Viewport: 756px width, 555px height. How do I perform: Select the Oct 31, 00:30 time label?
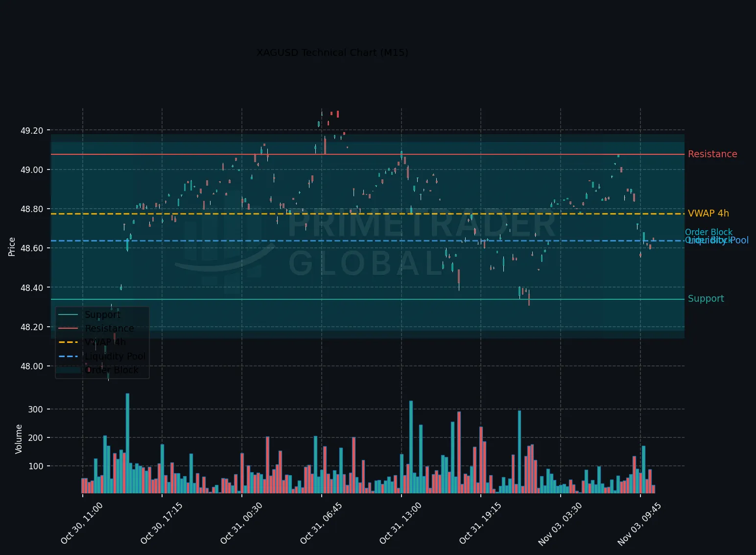click(241, 523)
